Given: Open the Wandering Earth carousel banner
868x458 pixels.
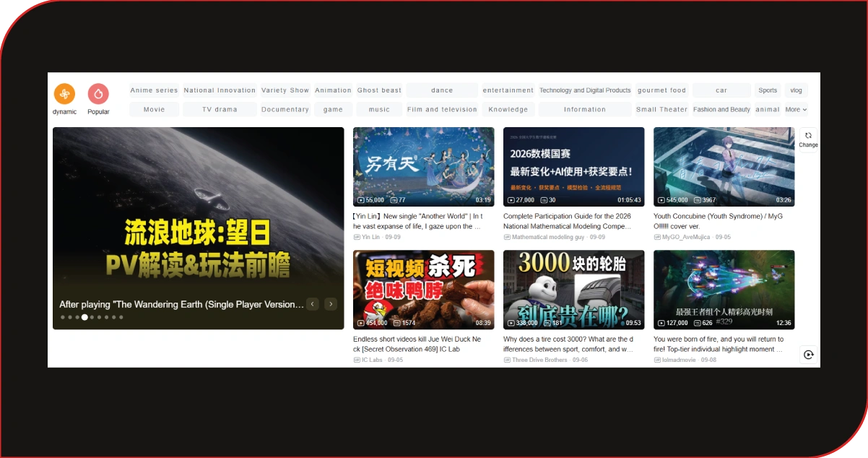Looking at the screenshot, I should click(198, 228).
